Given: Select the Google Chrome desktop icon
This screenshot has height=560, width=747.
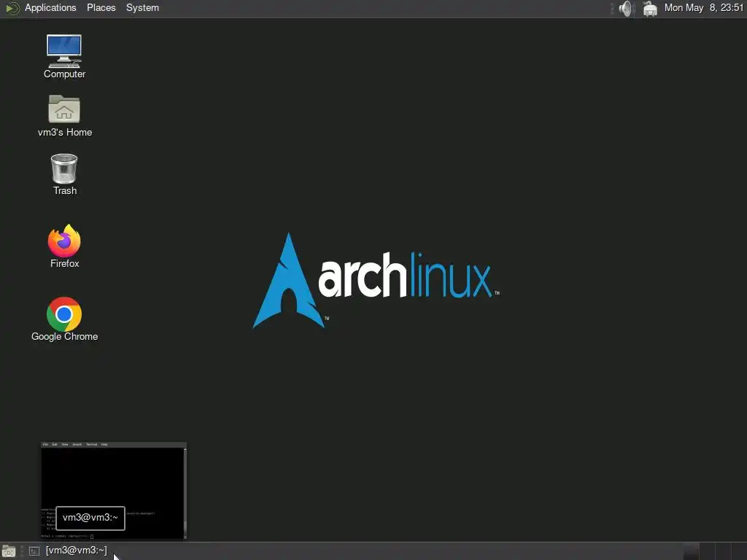Looking at the screenshot, I should click(64, 319).
